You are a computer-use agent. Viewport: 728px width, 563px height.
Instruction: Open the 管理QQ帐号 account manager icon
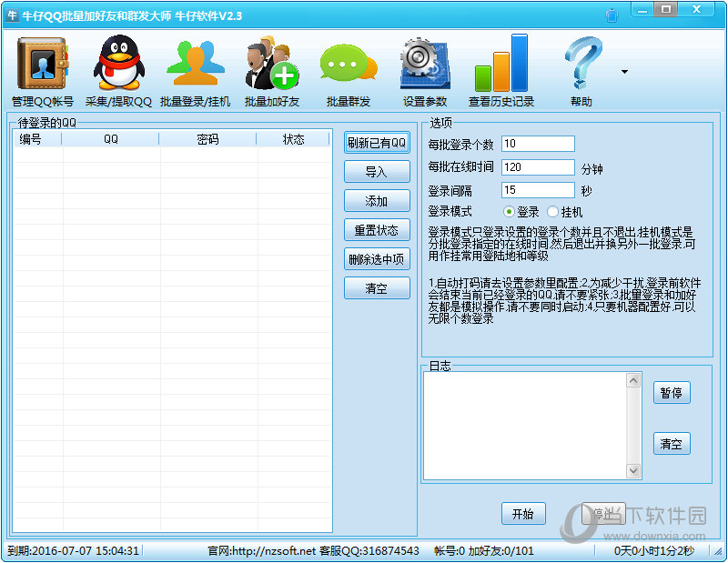coord(43,64)
